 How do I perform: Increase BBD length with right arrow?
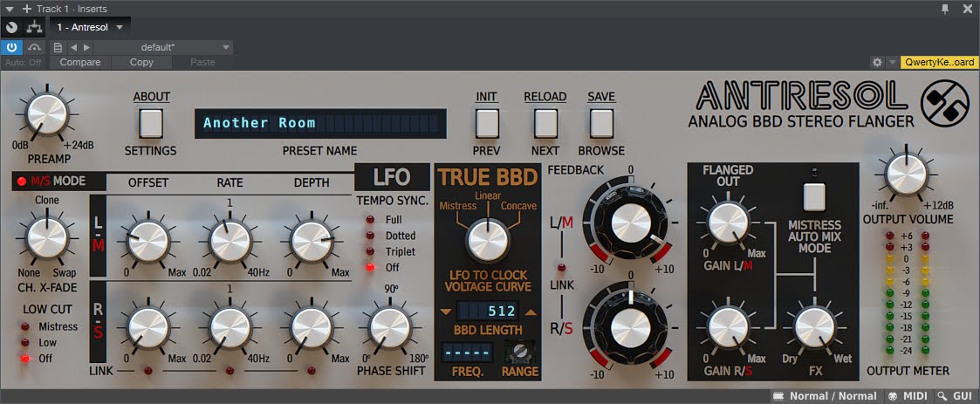531,312
